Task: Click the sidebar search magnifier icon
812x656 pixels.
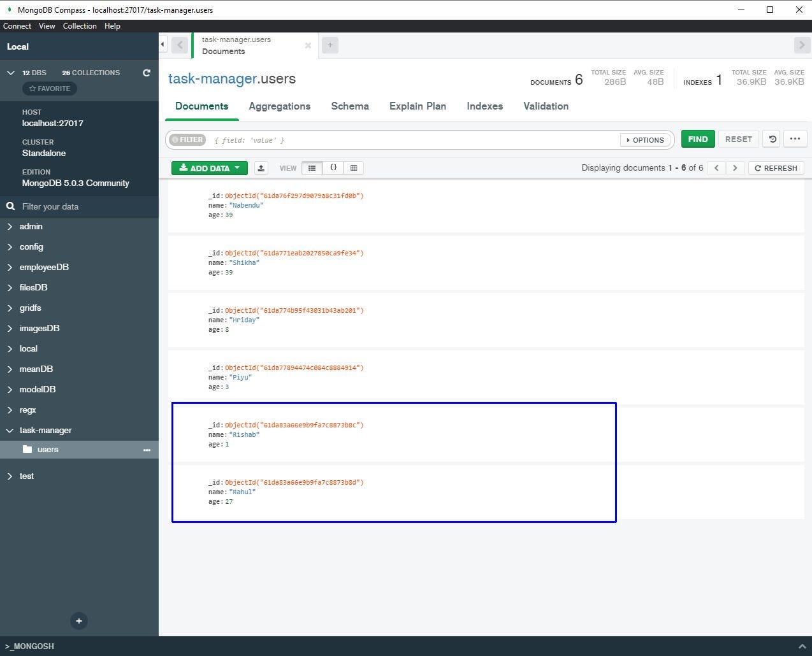Action: click(10, 206)
